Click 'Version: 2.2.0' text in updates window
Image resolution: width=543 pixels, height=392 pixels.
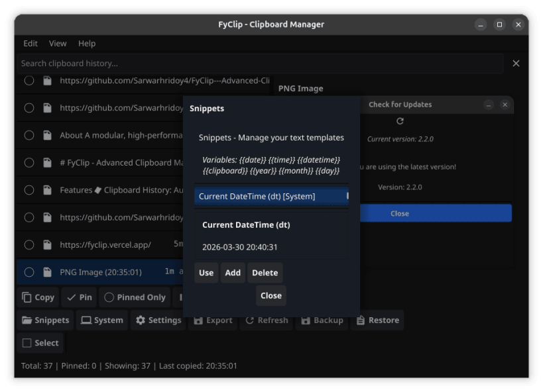click(x=400, y=187)
